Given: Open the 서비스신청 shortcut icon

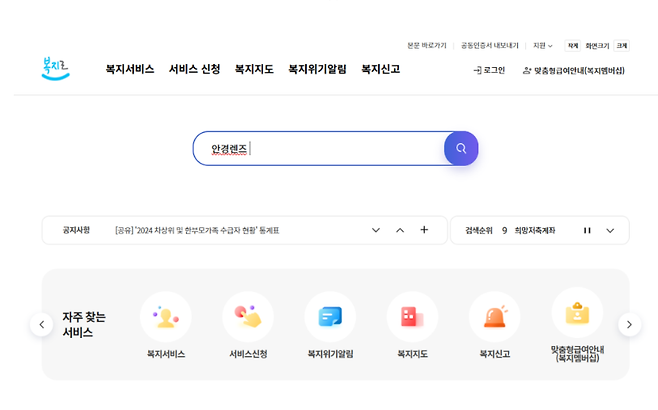Looking at the screenshot, I should pyautogui.click(x=248, y=317).
